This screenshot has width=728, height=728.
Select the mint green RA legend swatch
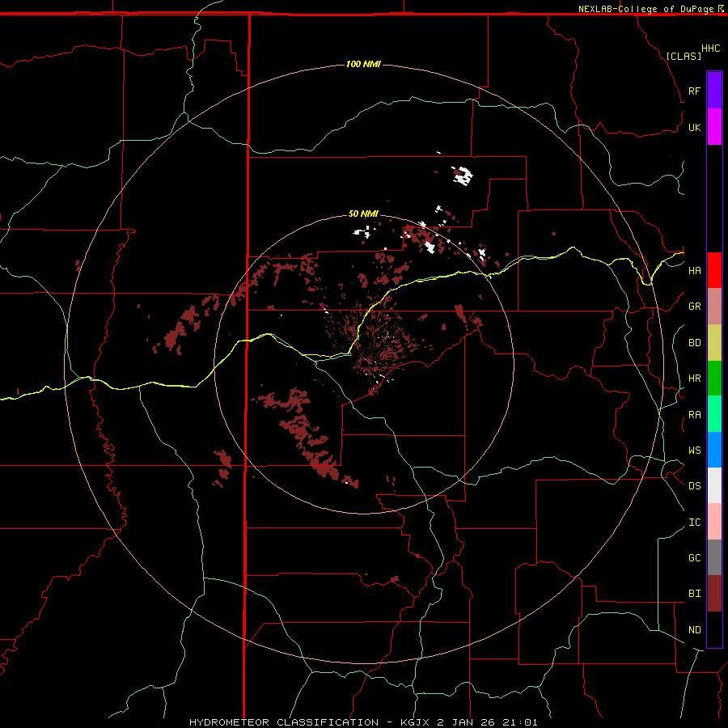tap(714, 414)
